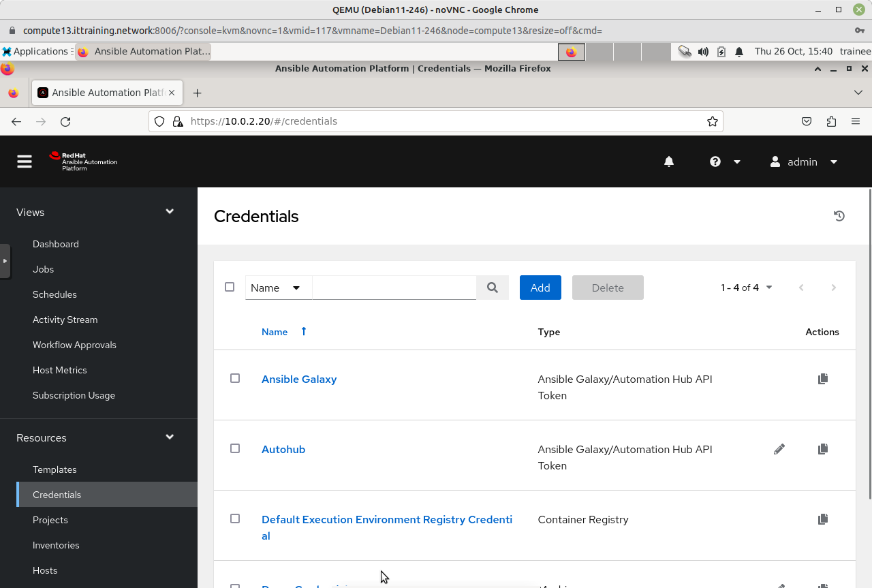Open Firefox extensions icon
The height and width of the screenshot is (588, 872).
tap(831, 121)
